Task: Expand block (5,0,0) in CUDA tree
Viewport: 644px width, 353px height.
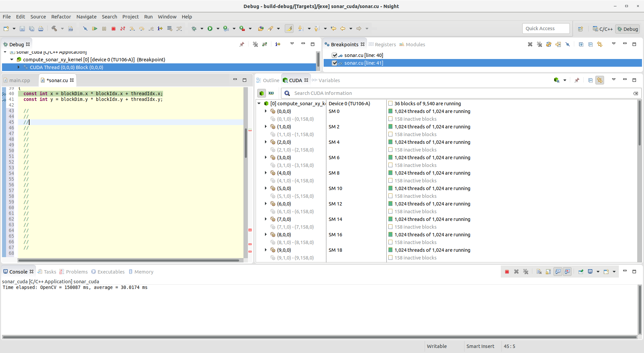Action: tap(266, 188)
